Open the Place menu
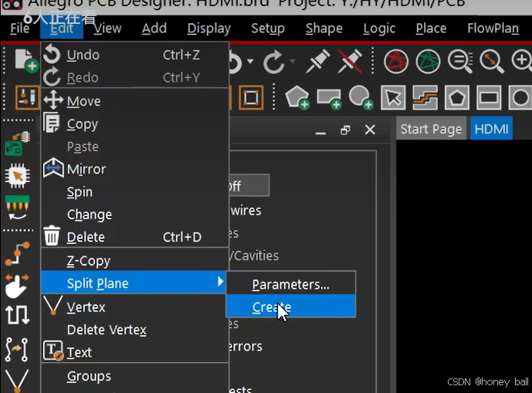This screenshot has width=532, height=393. (431, 28)
